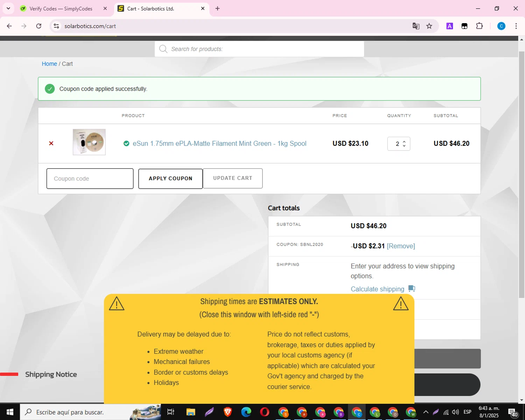
Task: Focus the Search for products box
Action: (259, 49)
